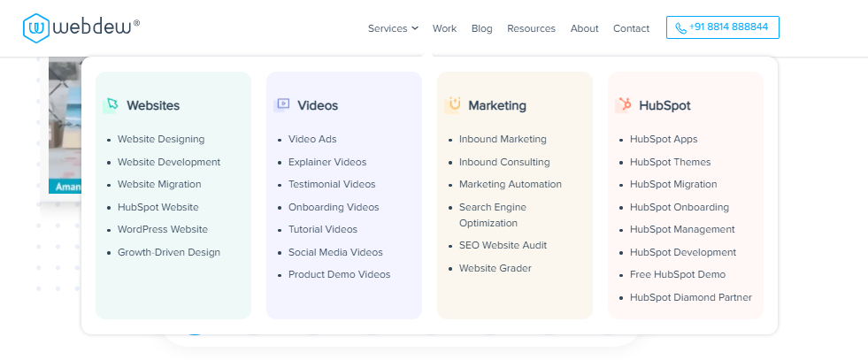Open the Website Grader link

(495, 268)
